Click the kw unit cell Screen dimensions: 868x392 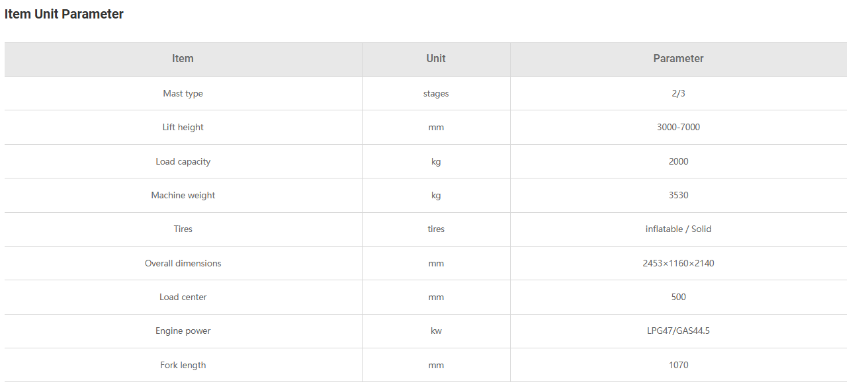(436, 331)
